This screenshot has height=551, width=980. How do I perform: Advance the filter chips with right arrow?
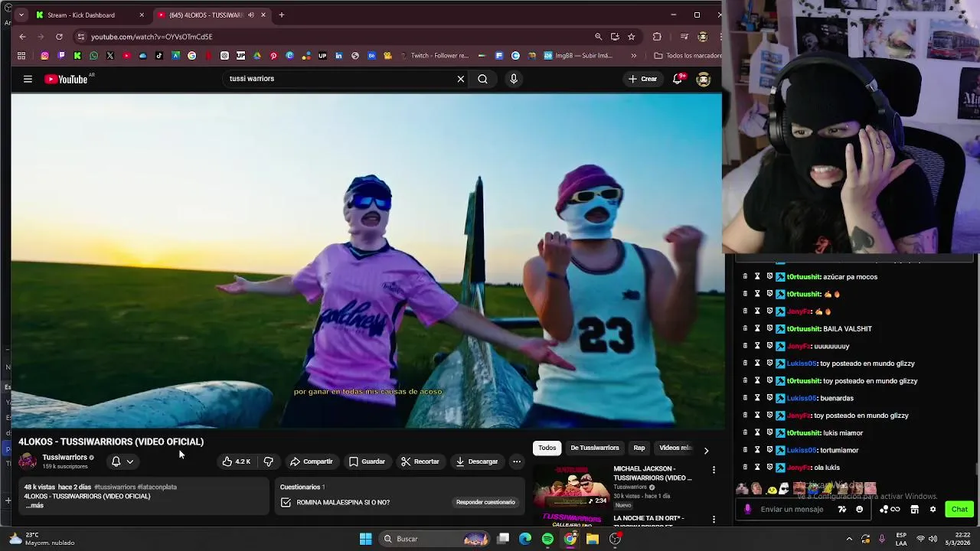click(x=706, y=451)
